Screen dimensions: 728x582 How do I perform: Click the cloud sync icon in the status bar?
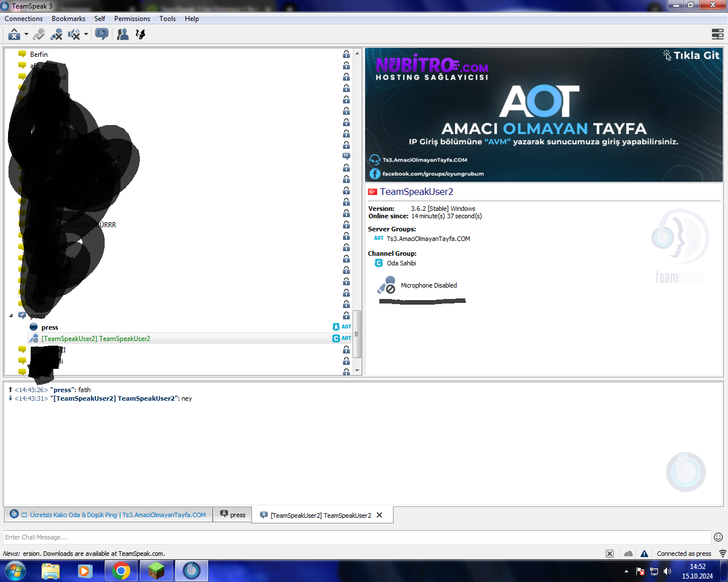pyautogui.click(x=628, y=554)
